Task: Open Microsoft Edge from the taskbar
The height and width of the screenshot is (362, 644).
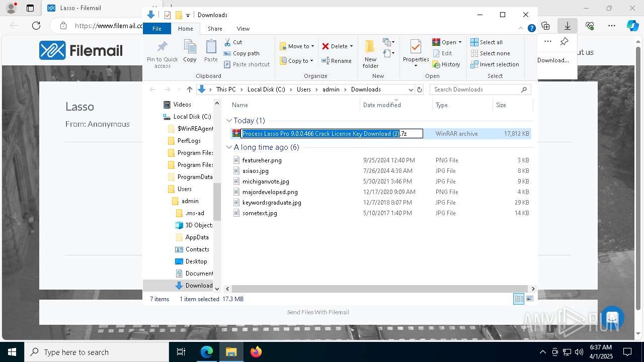Action: pos(207,352)
